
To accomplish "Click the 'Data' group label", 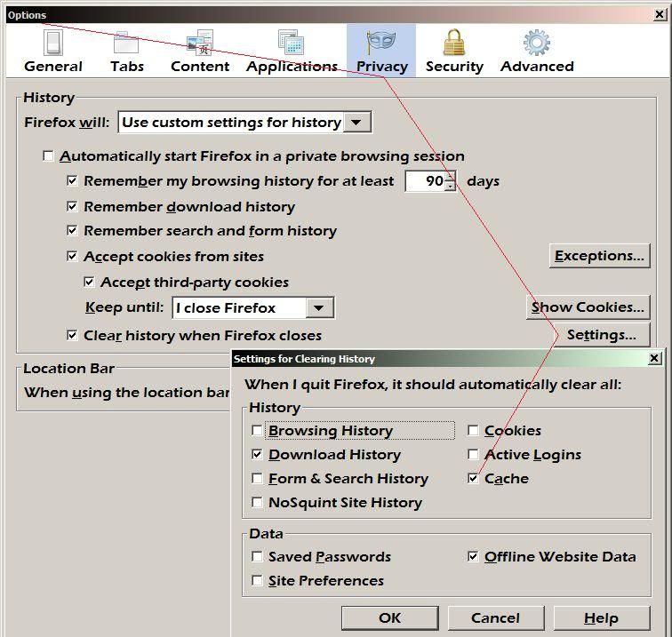I will [266, 534].
